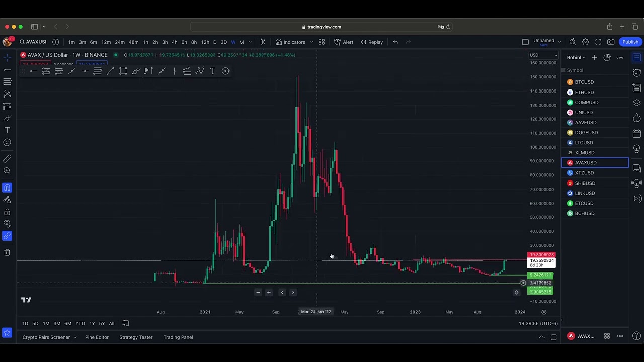Open the help question mark icon

pyautogui.click(x=636, y=336)
